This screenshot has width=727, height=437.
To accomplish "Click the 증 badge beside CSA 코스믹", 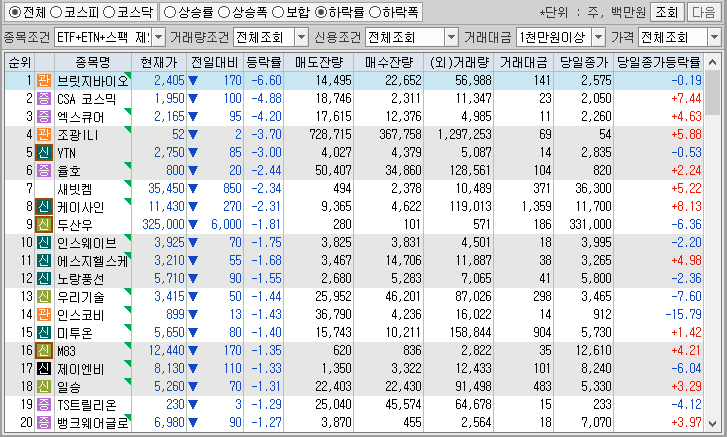I will (44, 98).
